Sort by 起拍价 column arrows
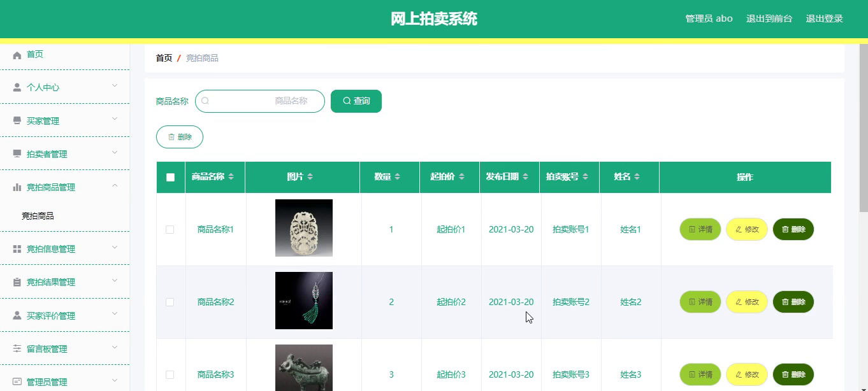Image resolution: width=868 pixels, height=391 pixels. point(461,177)
